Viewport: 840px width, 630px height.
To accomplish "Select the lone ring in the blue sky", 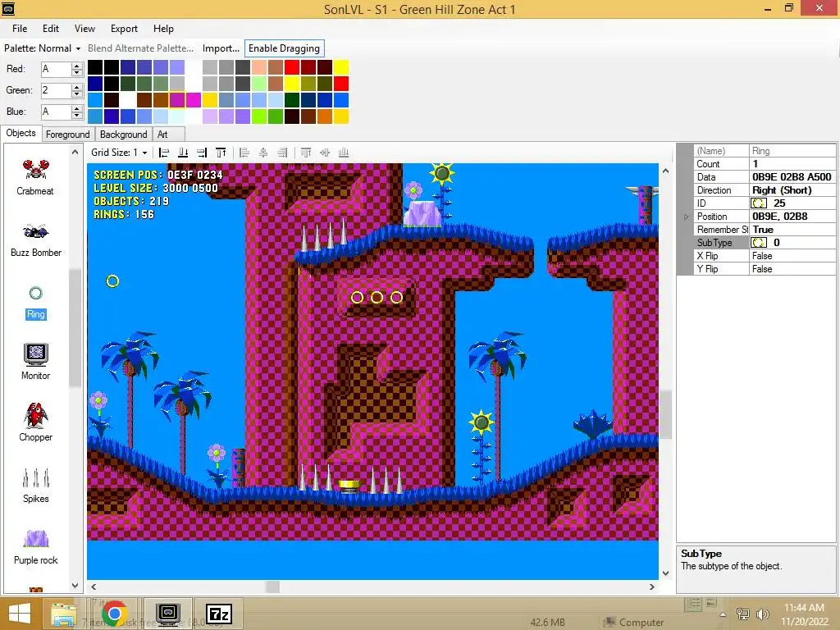I will coord(112,281).
